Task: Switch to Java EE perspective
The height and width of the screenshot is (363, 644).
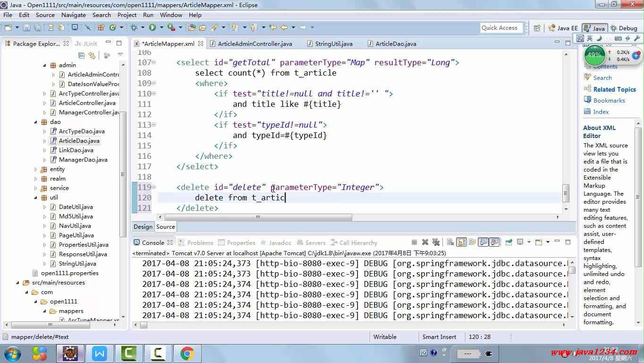Action: pos(563,28)
